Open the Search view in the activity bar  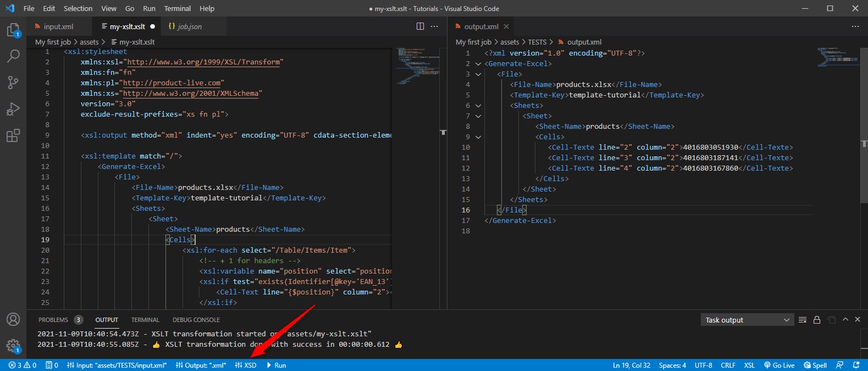tap(13, 56)
